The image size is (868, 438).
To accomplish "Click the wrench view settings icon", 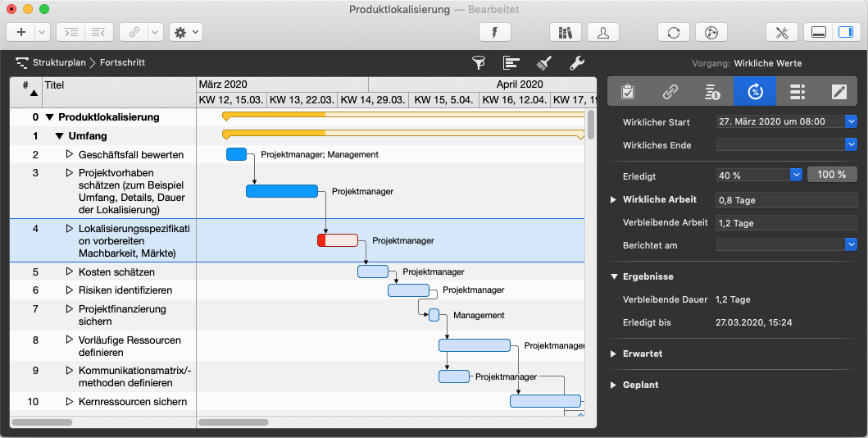I will point(576,62).
